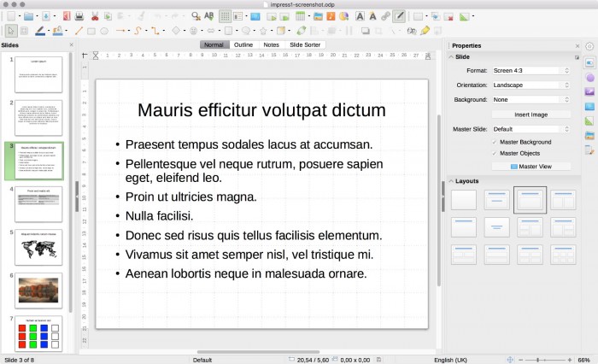The height and width of the screenshot is (364, 598).
Task: Click the zoom in plus button
Action: [570, 360]
